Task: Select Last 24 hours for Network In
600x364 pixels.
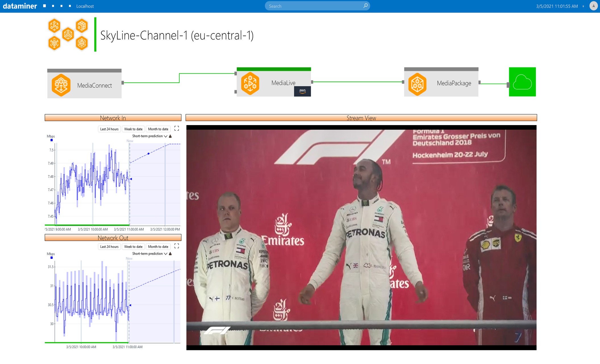Action: pyautogui.click(x=109, y=129)
